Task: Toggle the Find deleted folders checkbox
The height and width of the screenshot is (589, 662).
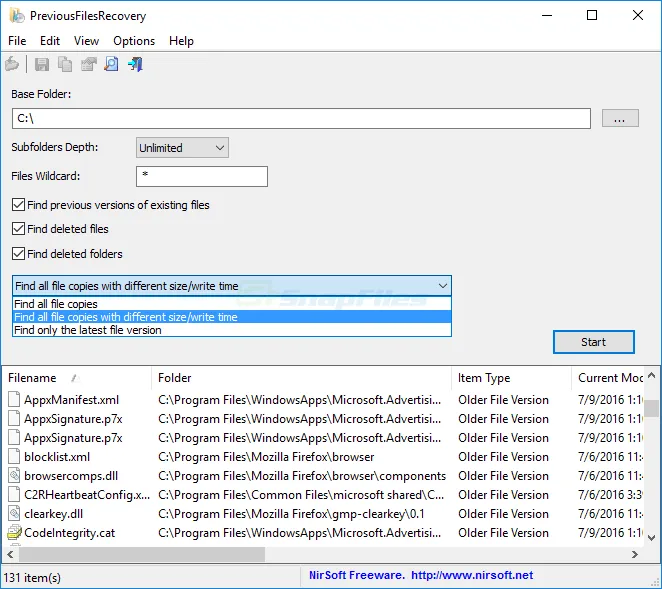Action: coord(18,254)
